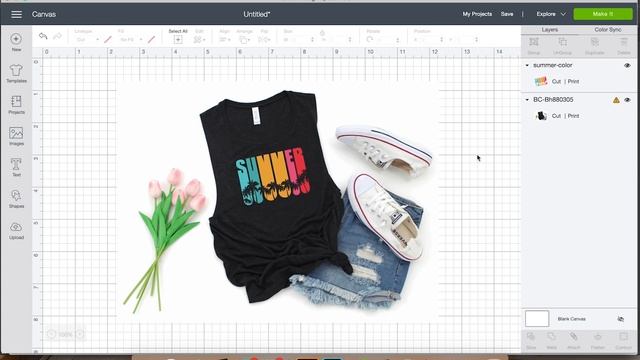This screenshot has height=360, width=640.
Task: Select the Text tool
Action: [x=16, y=167]
